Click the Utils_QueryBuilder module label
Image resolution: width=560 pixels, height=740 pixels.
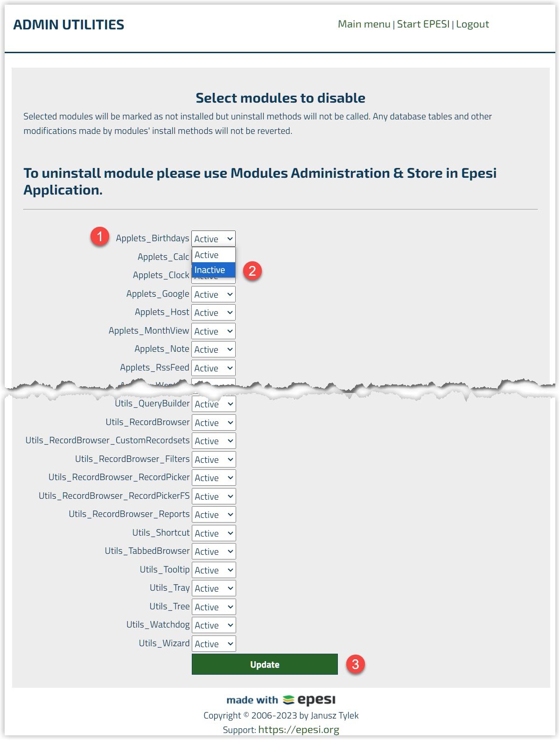click(x=153, y=404)
